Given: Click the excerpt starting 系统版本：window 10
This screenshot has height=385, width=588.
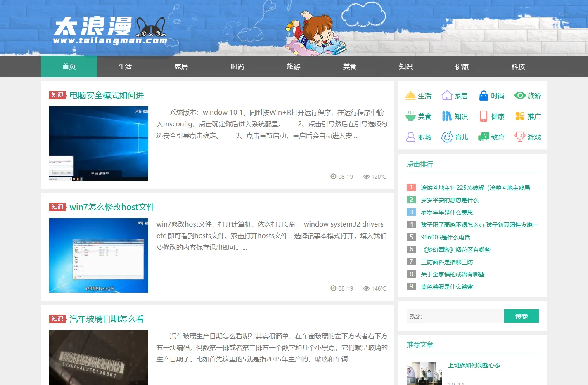Looking at the screenshot, I should tap(272, 124).
